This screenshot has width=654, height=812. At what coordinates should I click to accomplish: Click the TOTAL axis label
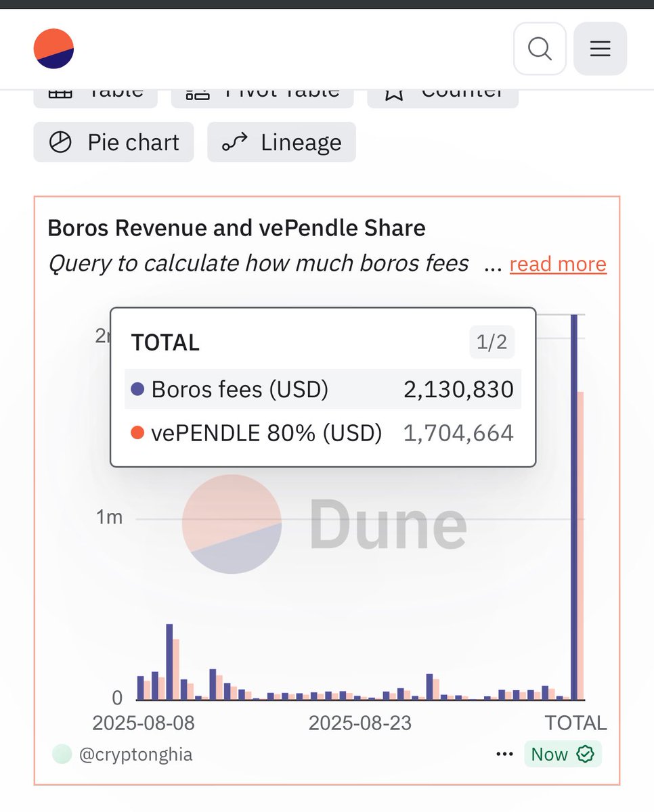click(x=576, y=723)
